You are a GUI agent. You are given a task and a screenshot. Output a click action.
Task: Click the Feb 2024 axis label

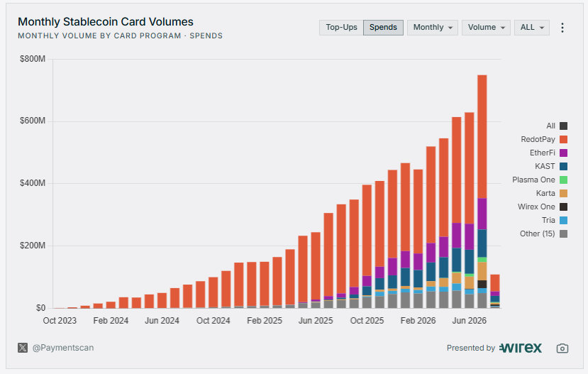111,321
